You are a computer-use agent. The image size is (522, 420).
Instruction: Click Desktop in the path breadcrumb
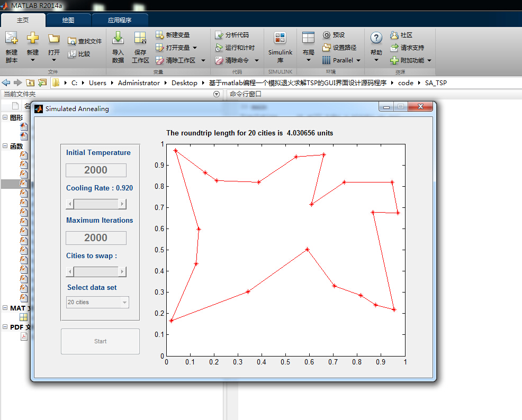tap(184, 83)
